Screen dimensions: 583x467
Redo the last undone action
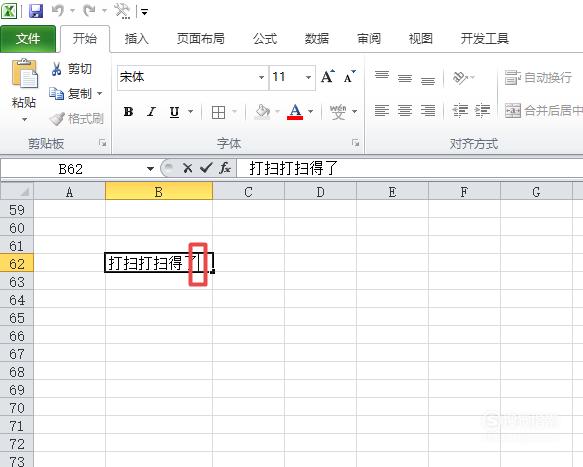(x=89, y=11)
